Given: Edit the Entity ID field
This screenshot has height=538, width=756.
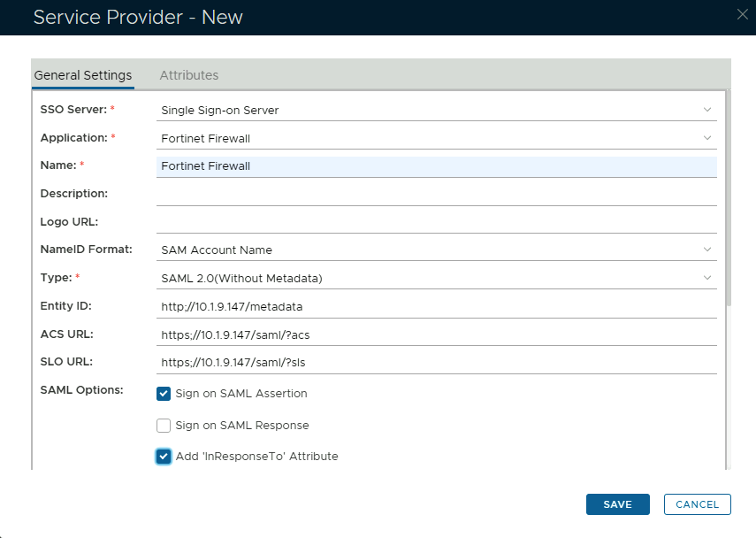Looking at the screenshot, I should [x=436, y=306].
